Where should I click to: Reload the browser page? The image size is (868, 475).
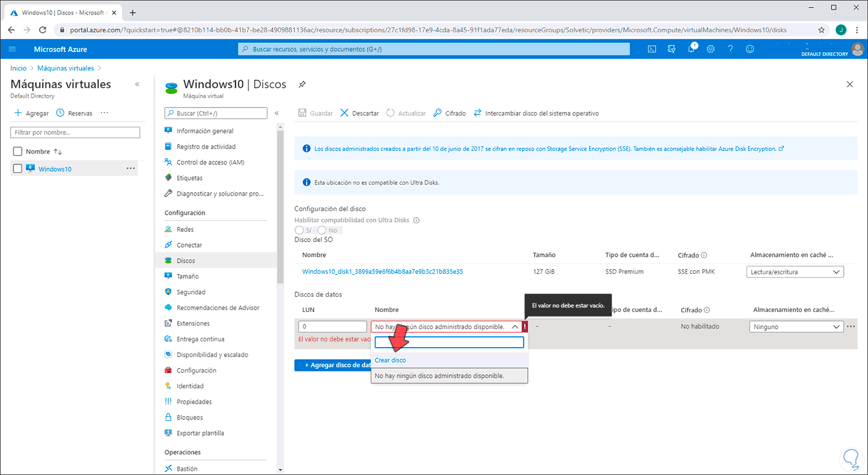pos(42,30)
